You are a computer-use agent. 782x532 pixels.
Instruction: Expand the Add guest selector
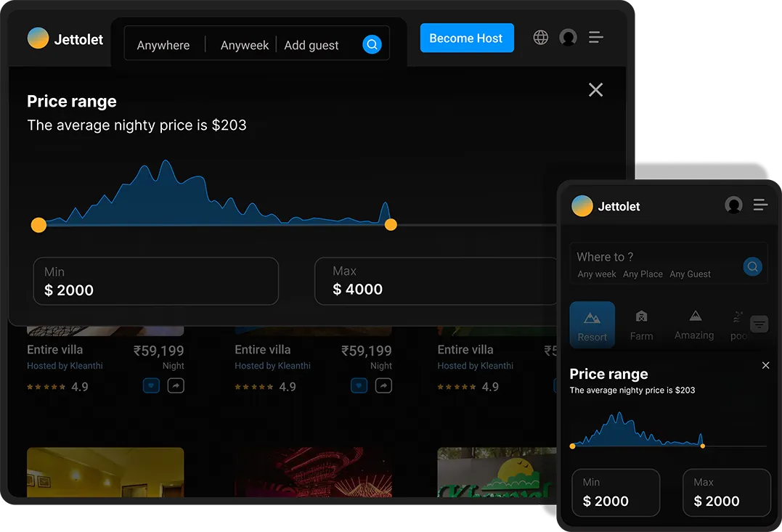(x=311, y=45)
